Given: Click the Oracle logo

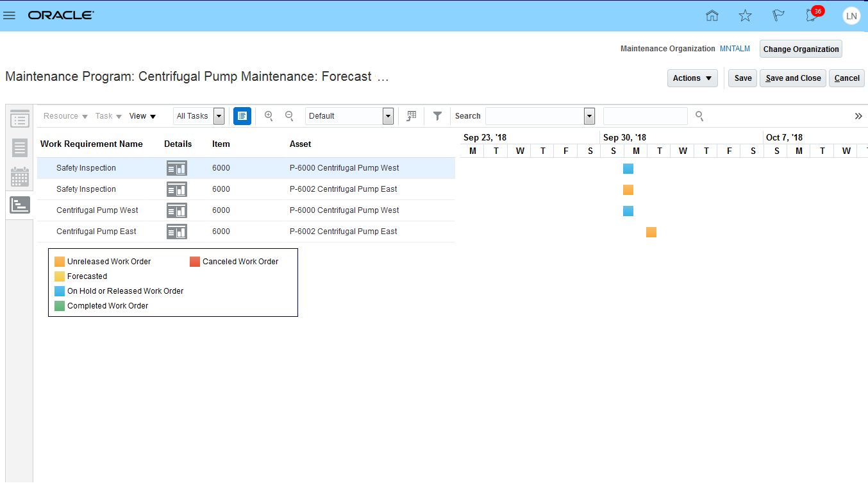Looking at the screenshot, I should click(61, 15).
